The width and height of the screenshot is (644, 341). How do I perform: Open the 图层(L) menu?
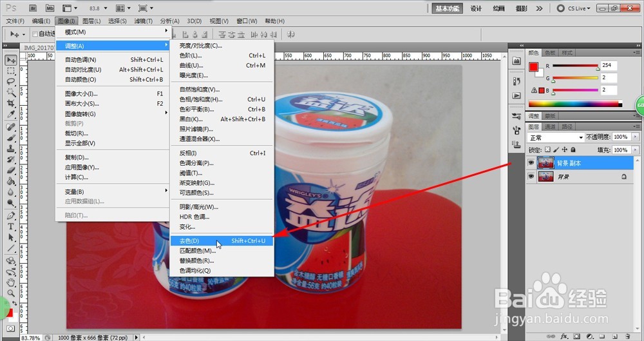(91, 21)
